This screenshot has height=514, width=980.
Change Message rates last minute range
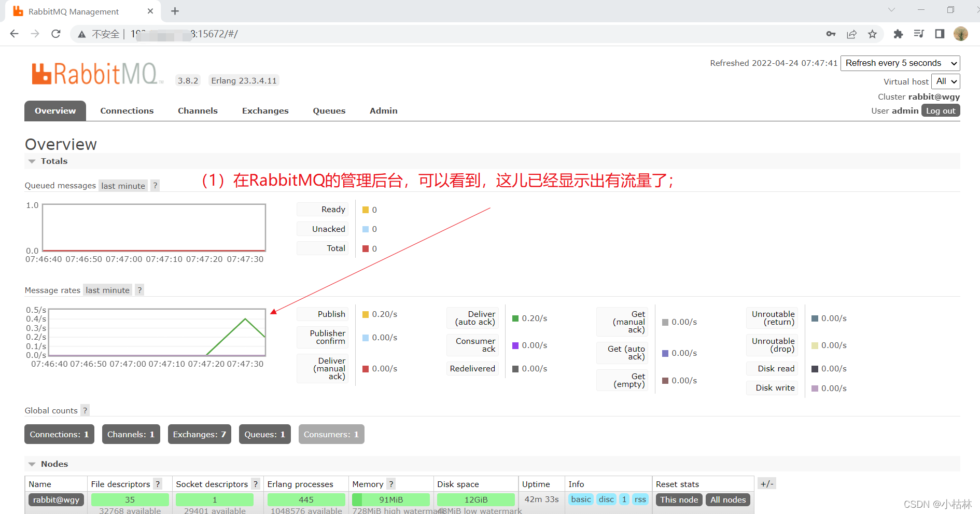tap(107, 290)
